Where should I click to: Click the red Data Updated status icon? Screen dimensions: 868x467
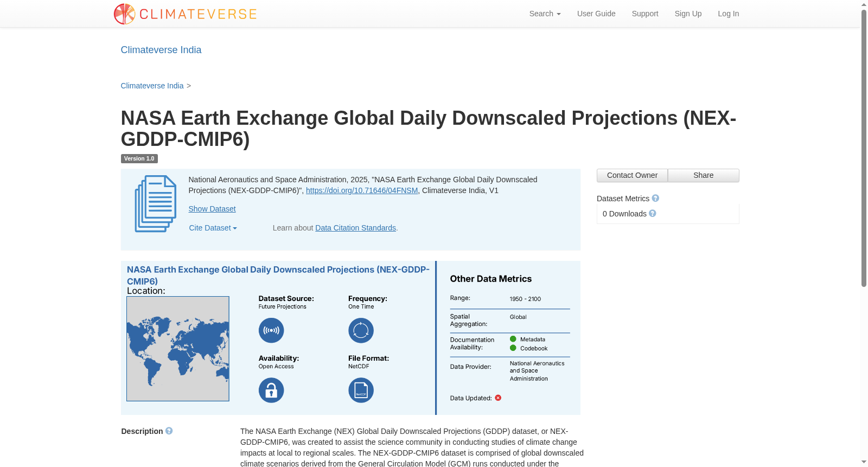click(x=498, y=398)
